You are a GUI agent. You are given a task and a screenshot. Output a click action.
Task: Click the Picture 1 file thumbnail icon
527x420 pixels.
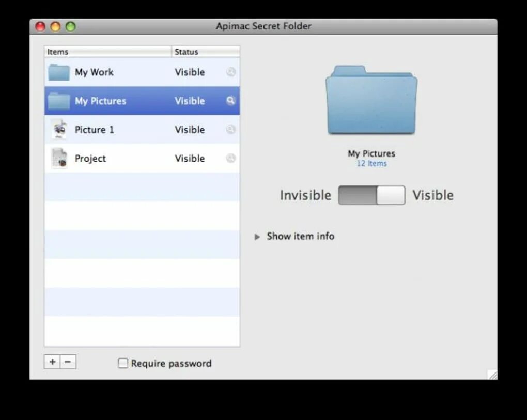59,129
